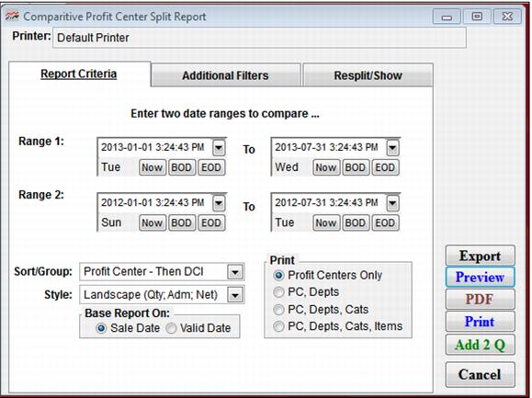The image size is (532, 398).
Task: Click the 2012-01-01 date field
Action: point(155,203)
